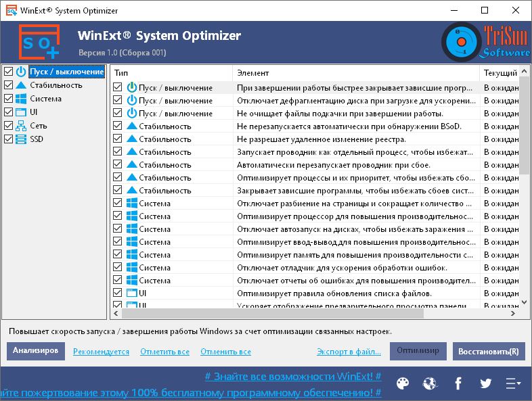The height and width of the screenshot is (401, 532).
Task: Click triangle icon in BSoD row
Action: point(131,126)
